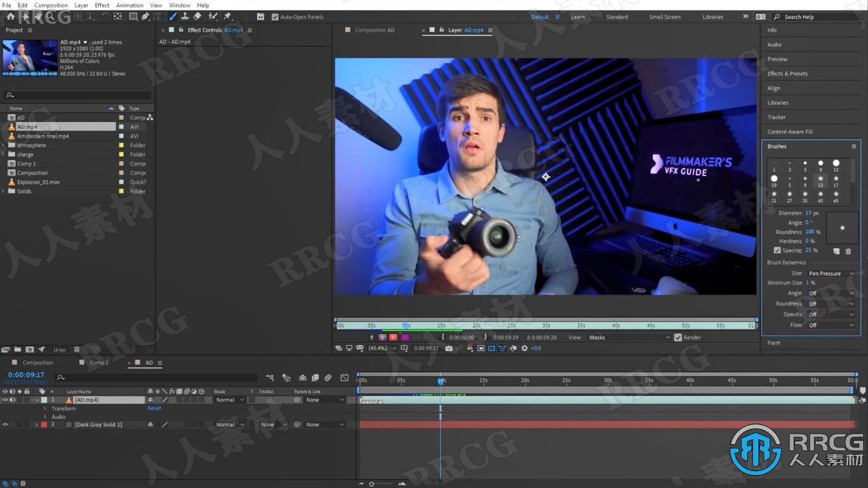Screen dimensions: 868x488
Task: Click the delete trash icon in Project panel
Action: pyautogui.click(x=77, y=350)
